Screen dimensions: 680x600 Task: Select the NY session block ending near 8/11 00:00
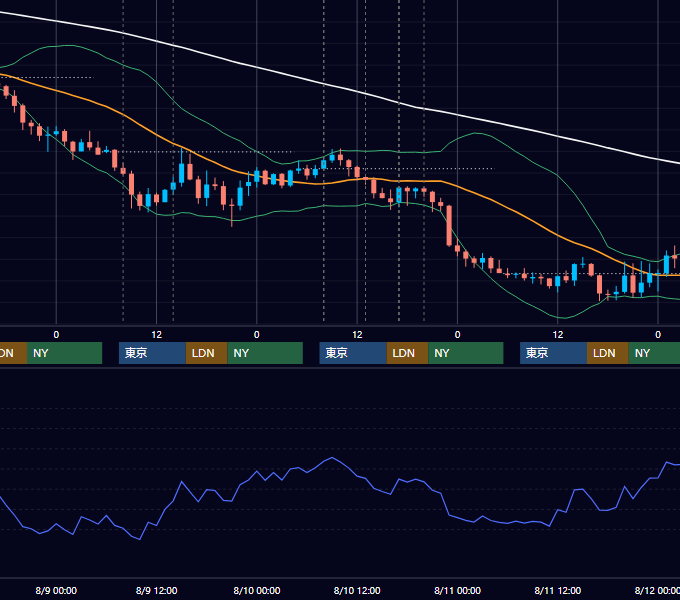[466, 353]
